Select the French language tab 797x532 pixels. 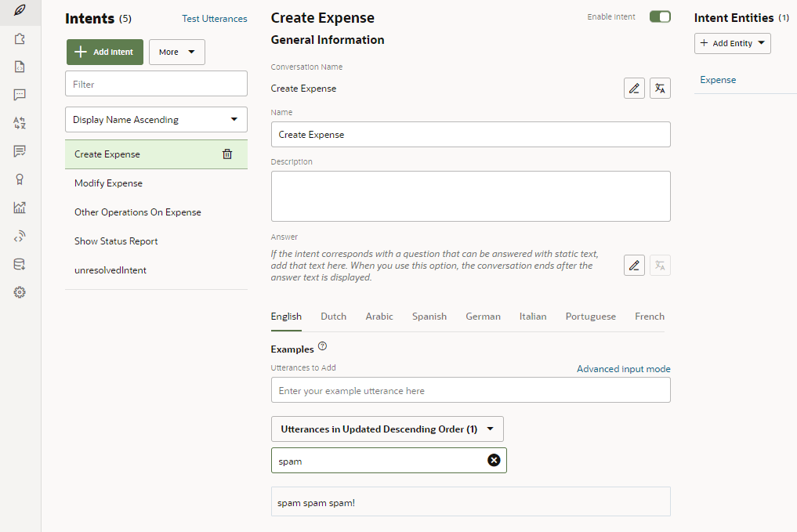(x=649, y=316)
